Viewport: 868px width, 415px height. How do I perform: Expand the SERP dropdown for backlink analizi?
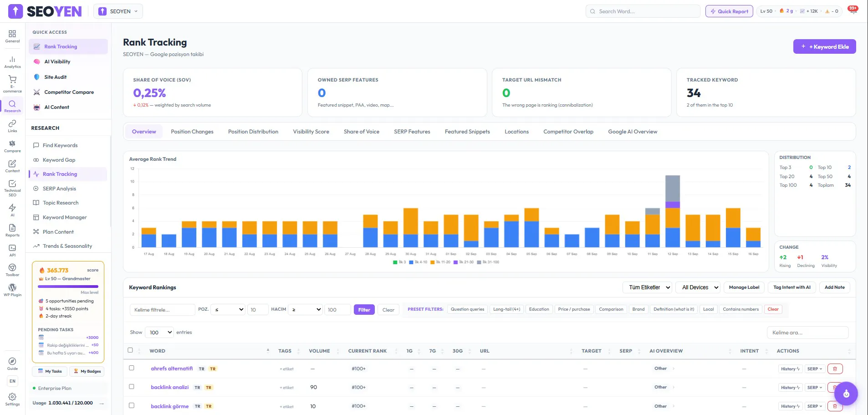pyautogui.click(x=815, y=388)
